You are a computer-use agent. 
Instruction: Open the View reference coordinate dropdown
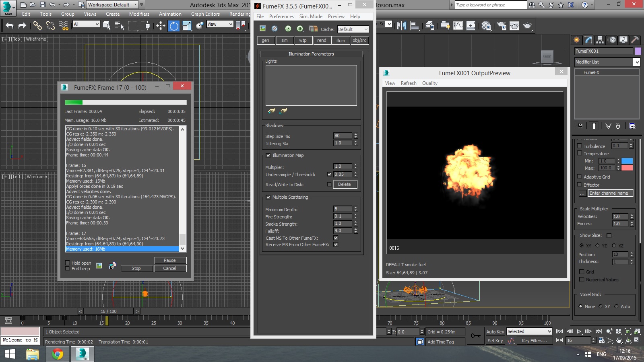point(220,24)
